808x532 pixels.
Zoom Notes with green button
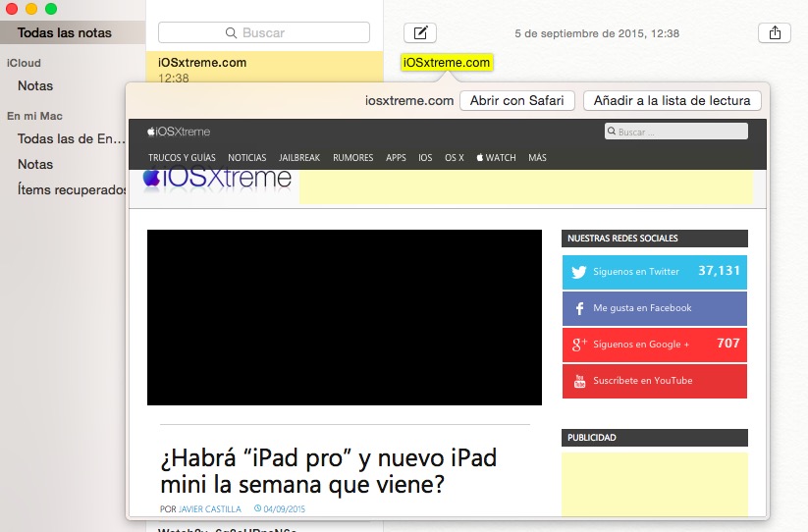51,8
